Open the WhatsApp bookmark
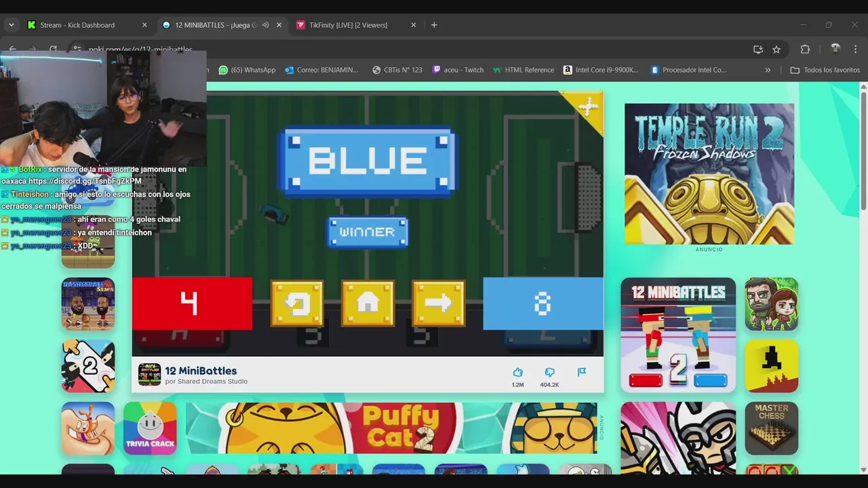 tap(247, 70)
